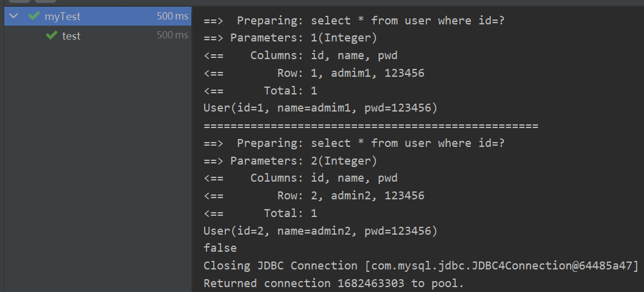644x292 pixels.
Task: Click the first Preparing select statement line
Action: [x=354, y=21]
